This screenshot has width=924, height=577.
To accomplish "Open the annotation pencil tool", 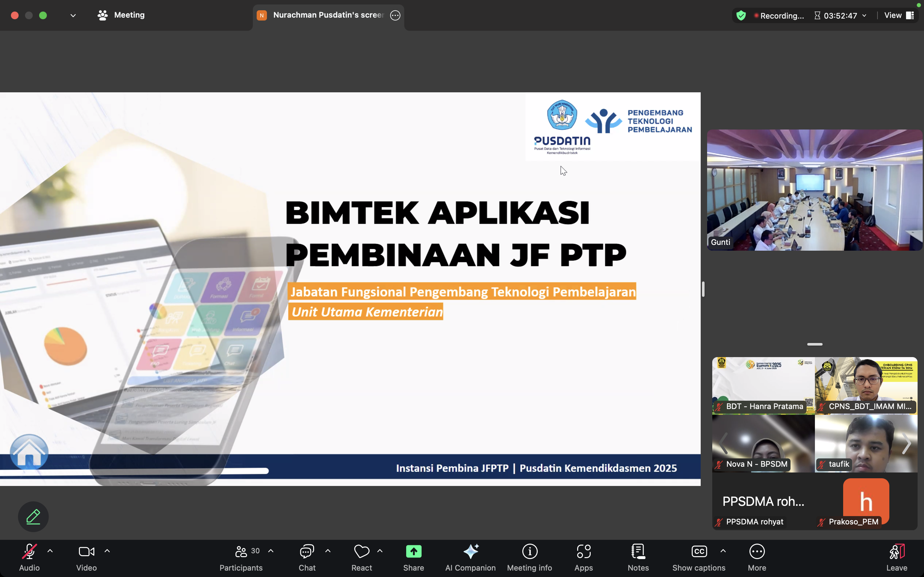I will click(x=33, y=516).
